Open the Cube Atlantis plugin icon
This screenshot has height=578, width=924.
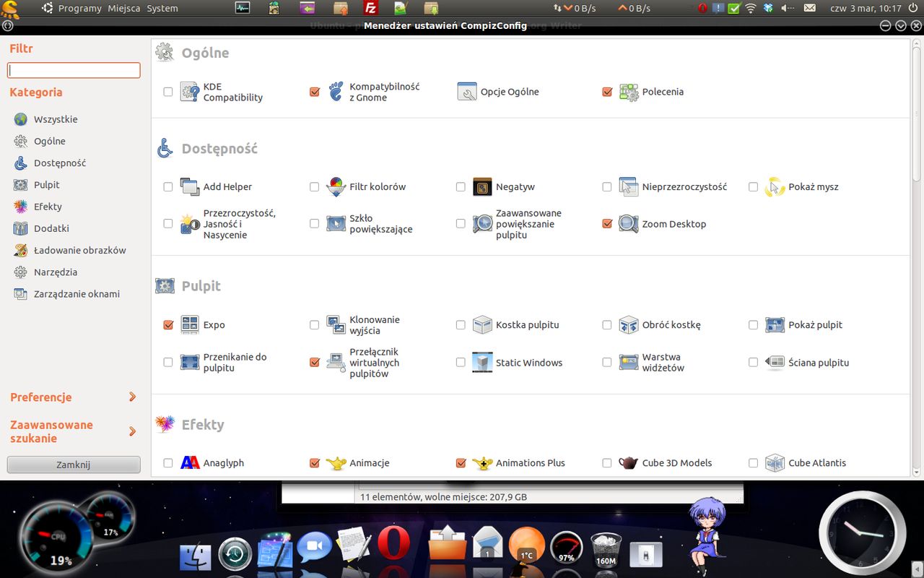tap(775, 463)
